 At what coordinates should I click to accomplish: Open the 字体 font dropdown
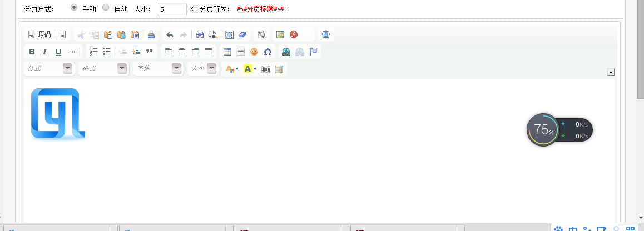158,69
